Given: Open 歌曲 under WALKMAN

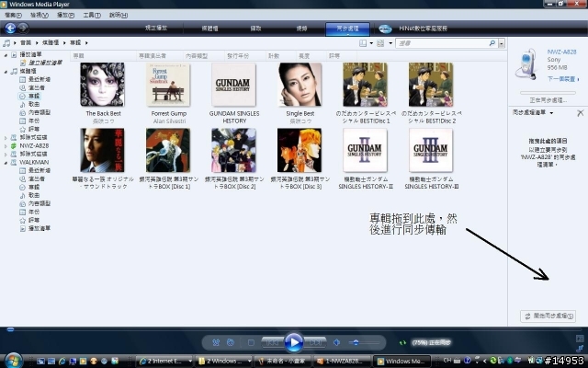Looking at the screenshot, I should [34, 195].
